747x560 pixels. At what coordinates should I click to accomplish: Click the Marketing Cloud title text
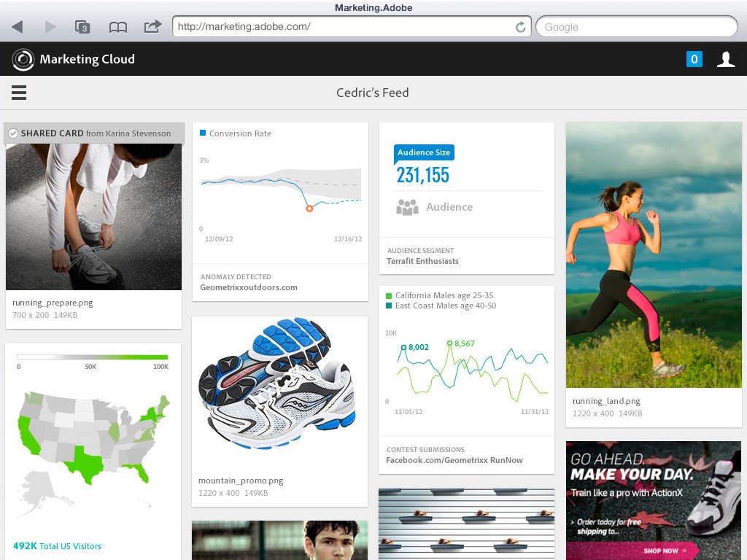point(88,59)
